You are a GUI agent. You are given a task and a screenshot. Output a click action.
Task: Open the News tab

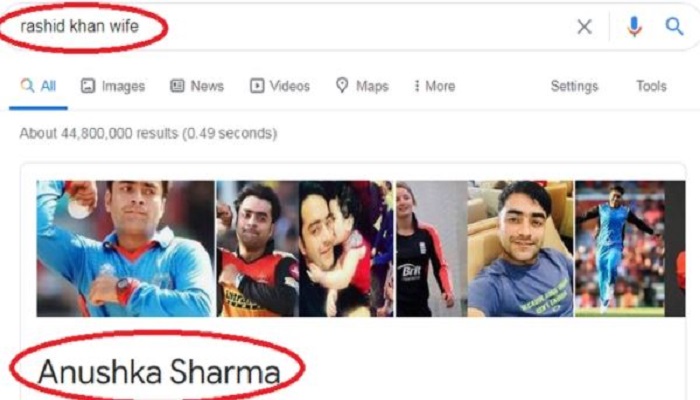coord(197,86)
